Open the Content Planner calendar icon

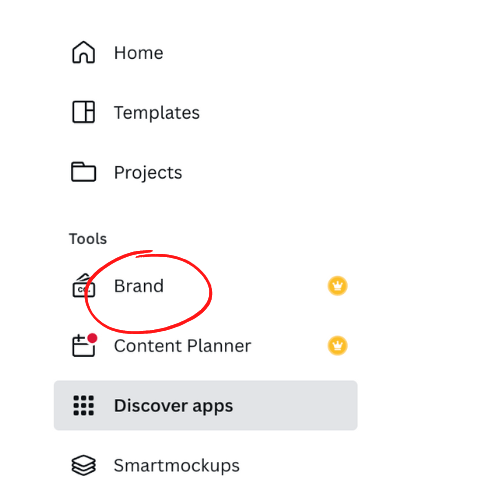click(x=83, y=345)
